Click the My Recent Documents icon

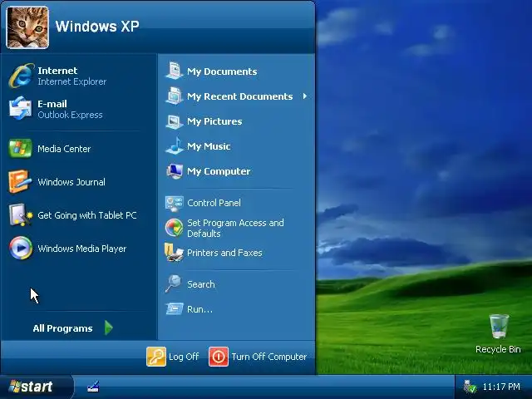174,96
